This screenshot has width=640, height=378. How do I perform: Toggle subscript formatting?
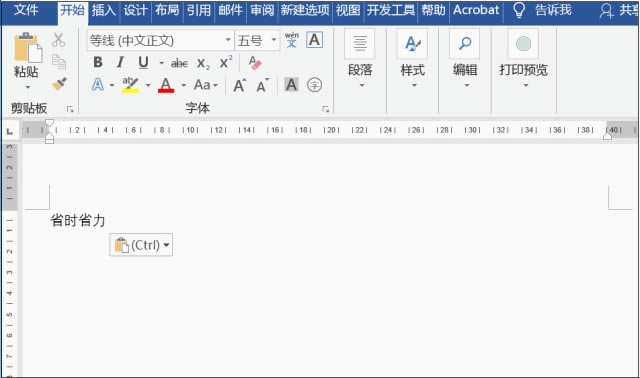click(x=203, y=63)
